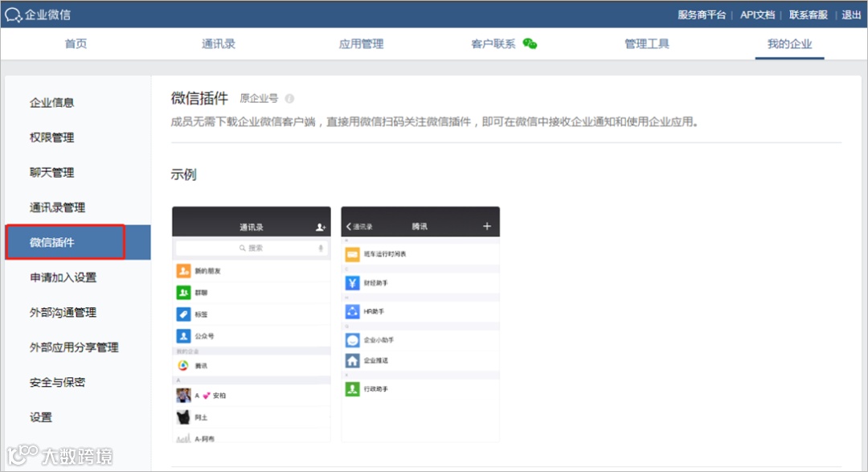Click the 腾讯 colorful logo icon

[184, 366]
